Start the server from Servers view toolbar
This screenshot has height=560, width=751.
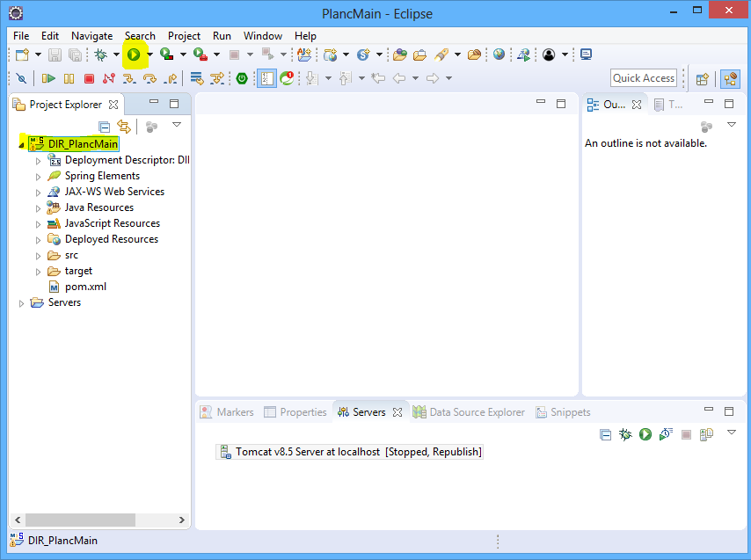(645, 434)
